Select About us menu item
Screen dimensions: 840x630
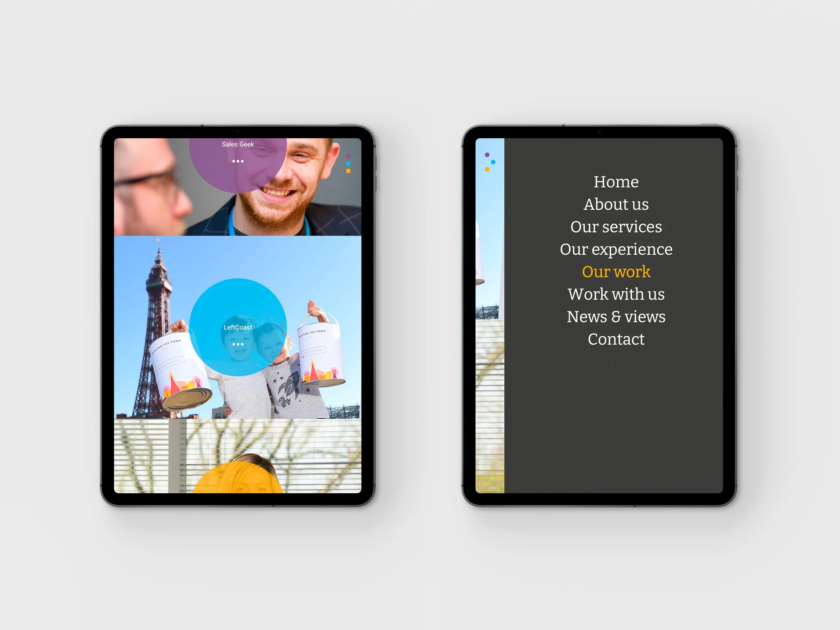pyautogui.click(x=616, y=204)
